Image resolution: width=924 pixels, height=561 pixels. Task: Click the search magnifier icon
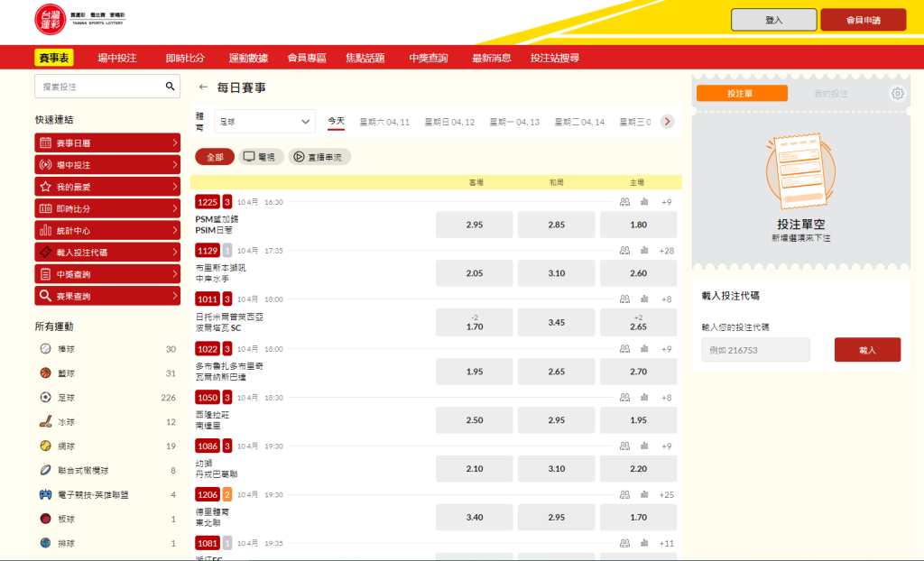pyautogui.click(x=170, y=87)
